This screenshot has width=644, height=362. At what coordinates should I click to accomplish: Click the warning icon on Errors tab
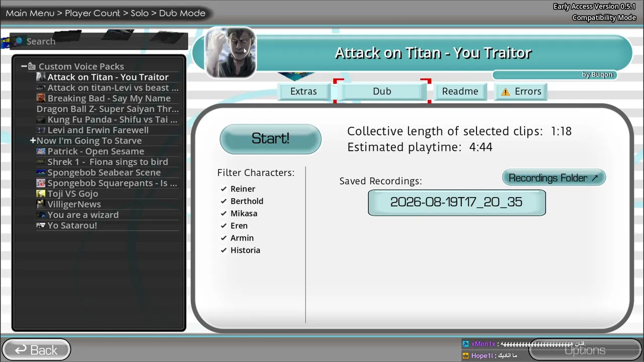[506, 92]
